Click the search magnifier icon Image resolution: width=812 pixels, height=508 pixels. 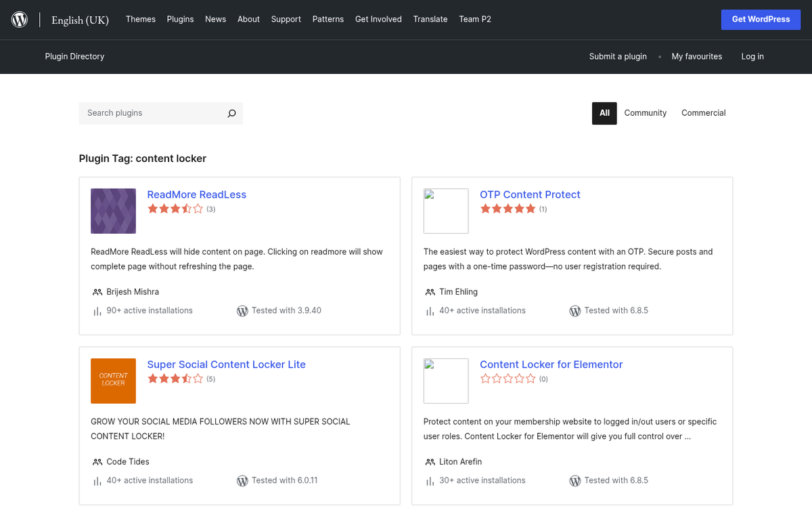coord(231,113)
